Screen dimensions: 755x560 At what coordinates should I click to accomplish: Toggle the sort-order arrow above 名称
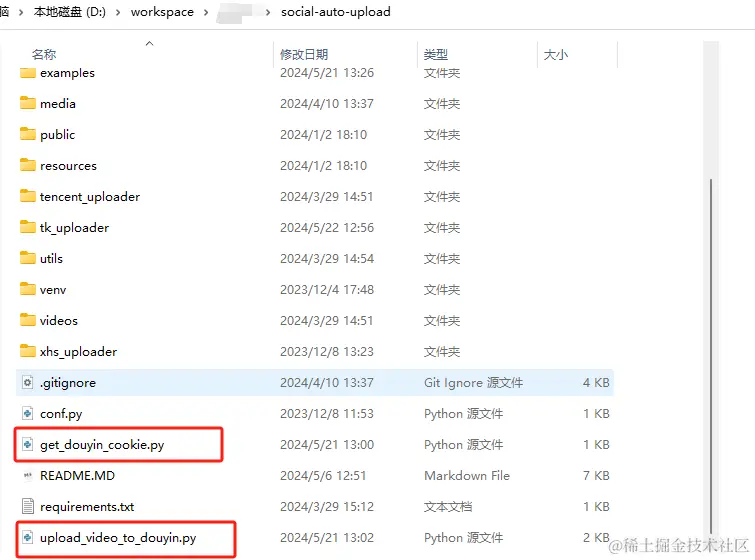pos(150,43)
